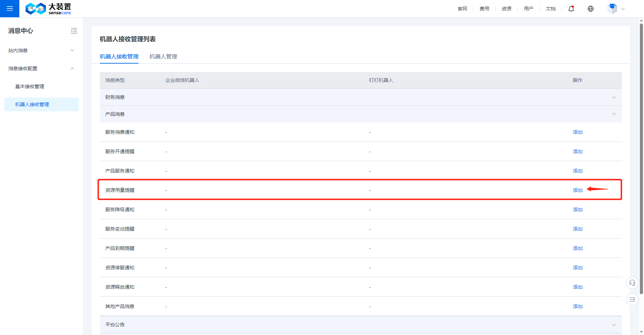Open the customer service headset icon

pos(632,283)
